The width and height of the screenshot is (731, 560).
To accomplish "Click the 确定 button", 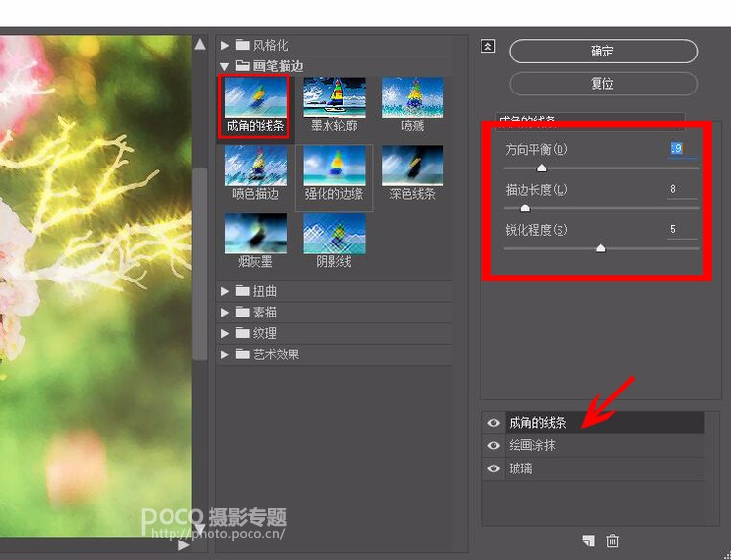I will [x=603, y=52].
